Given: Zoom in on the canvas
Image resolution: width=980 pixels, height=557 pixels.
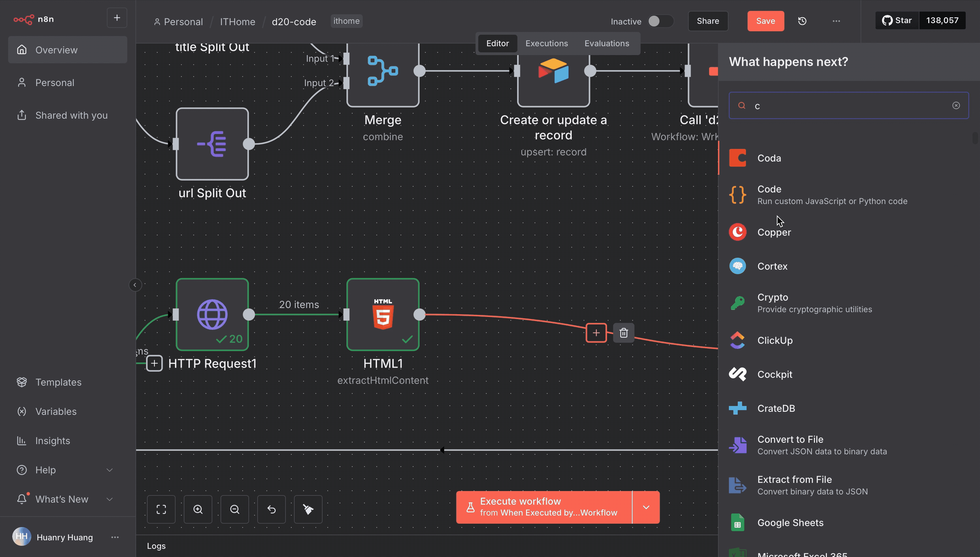Looking at the screenshot, I should click(198, 509).
